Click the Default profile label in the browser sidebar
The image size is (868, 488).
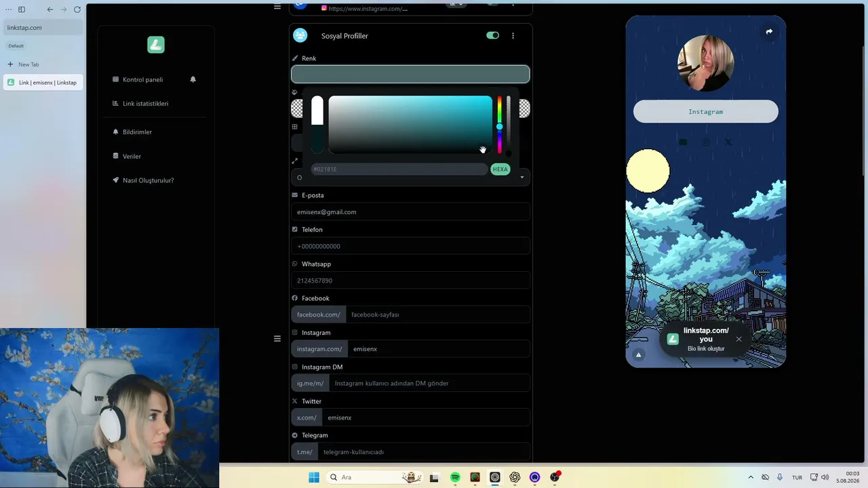[16, 46]
